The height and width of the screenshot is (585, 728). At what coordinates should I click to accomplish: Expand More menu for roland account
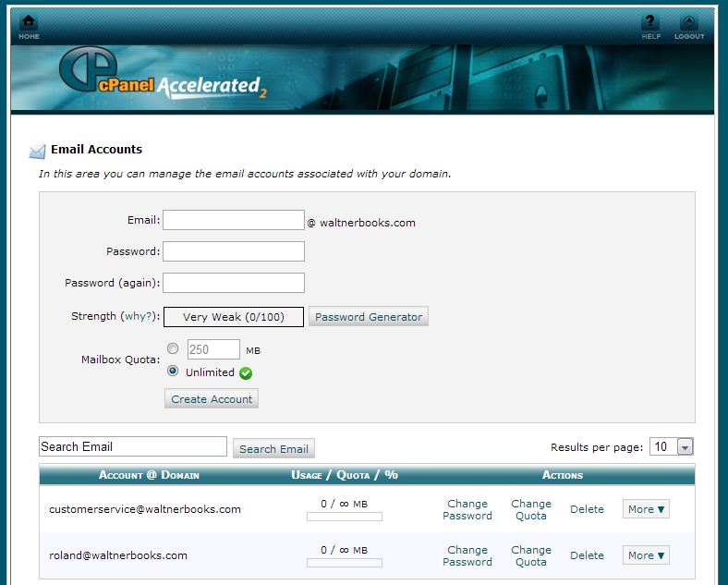[x=646, y=555]
